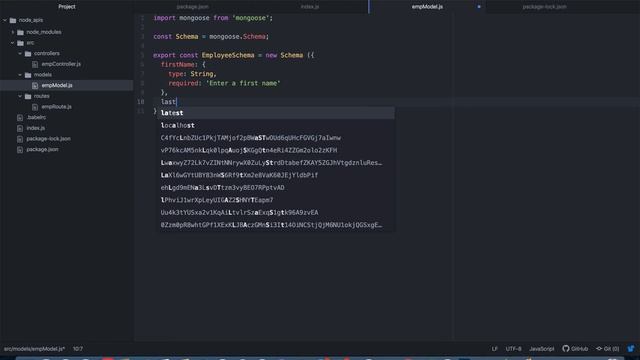The width and height of the screenshot is (640, 360).
Task: Collapse the src folder chevron
Action: [x=13, y=42]
